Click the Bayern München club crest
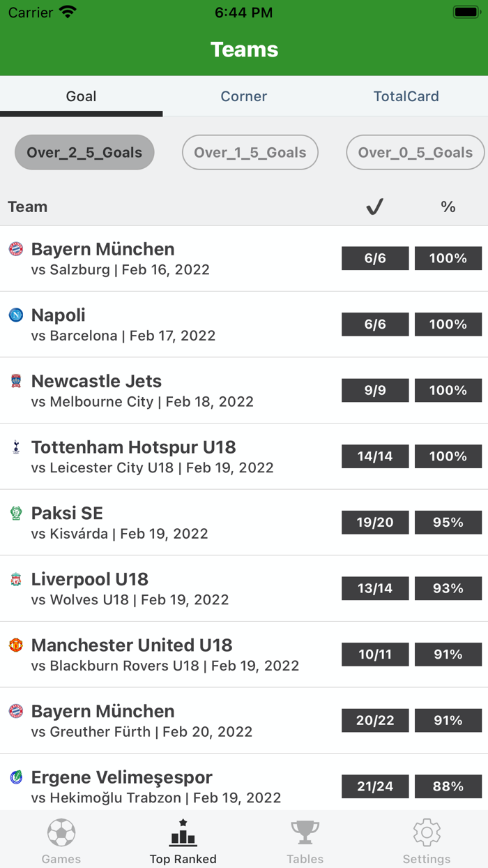 [x=15, y=249]
